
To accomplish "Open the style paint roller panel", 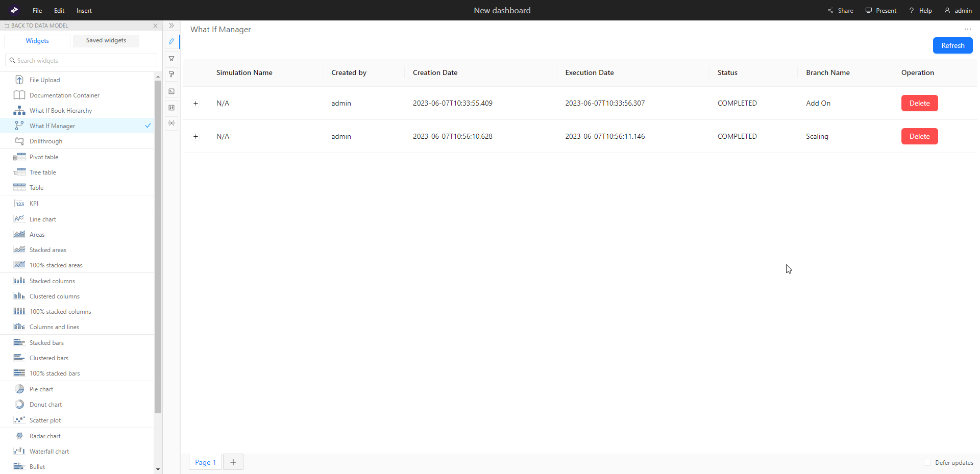I will pyautogui.click(x=171, y=74).
